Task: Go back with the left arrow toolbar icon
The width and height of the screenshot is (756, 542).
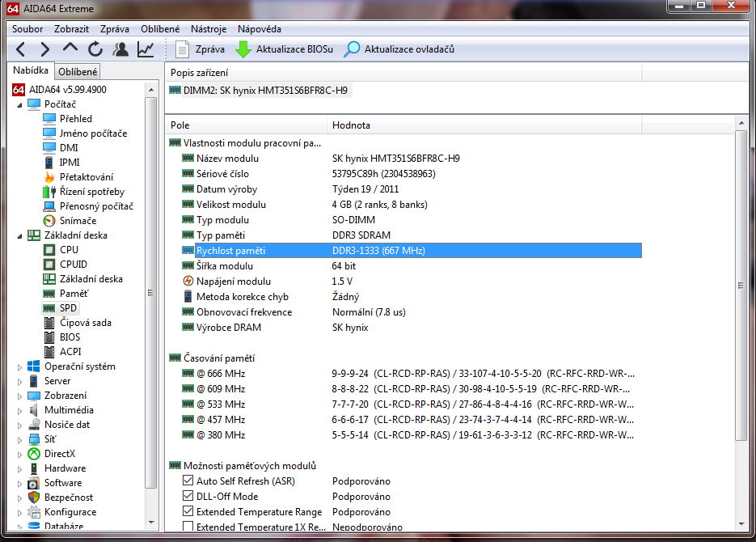Action: point(20,49)
